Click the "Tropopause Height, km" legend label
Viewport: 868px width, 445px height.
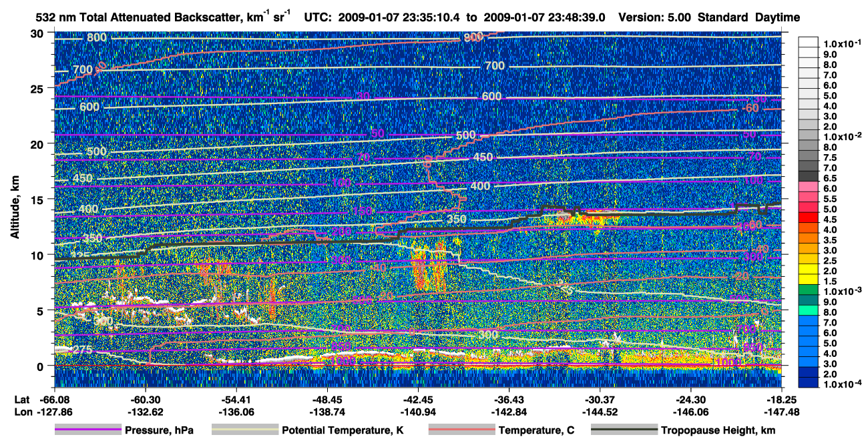point(718,431)
